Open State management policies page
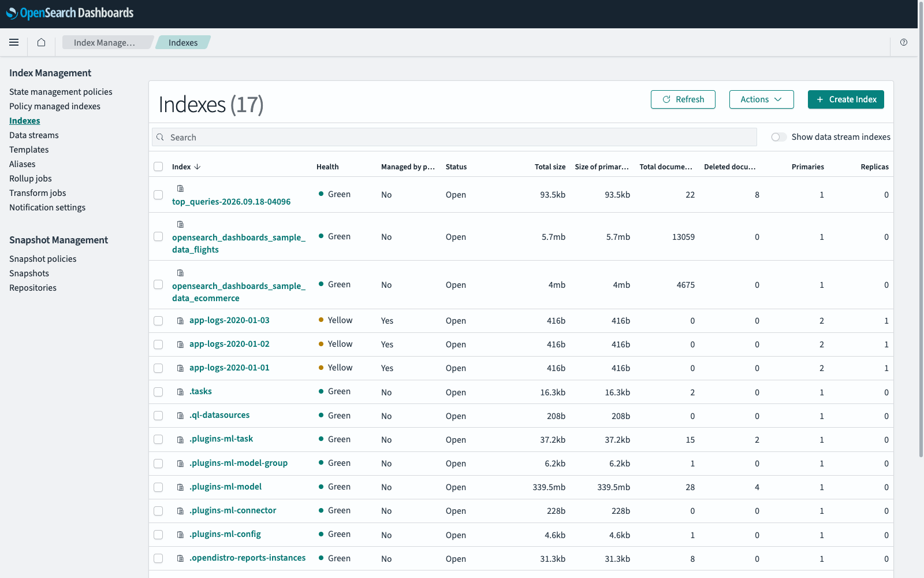 point(61,92)
